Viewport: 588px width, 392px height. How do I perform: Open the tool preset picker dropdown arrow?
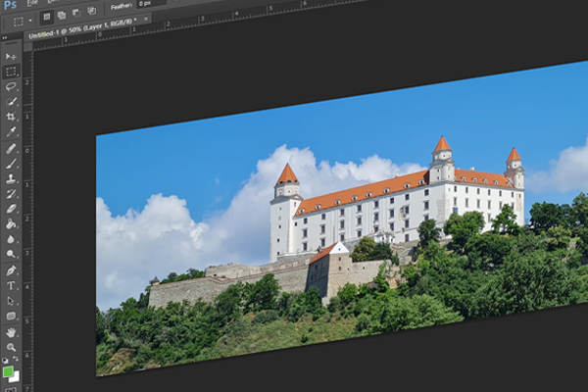point(30,21)
